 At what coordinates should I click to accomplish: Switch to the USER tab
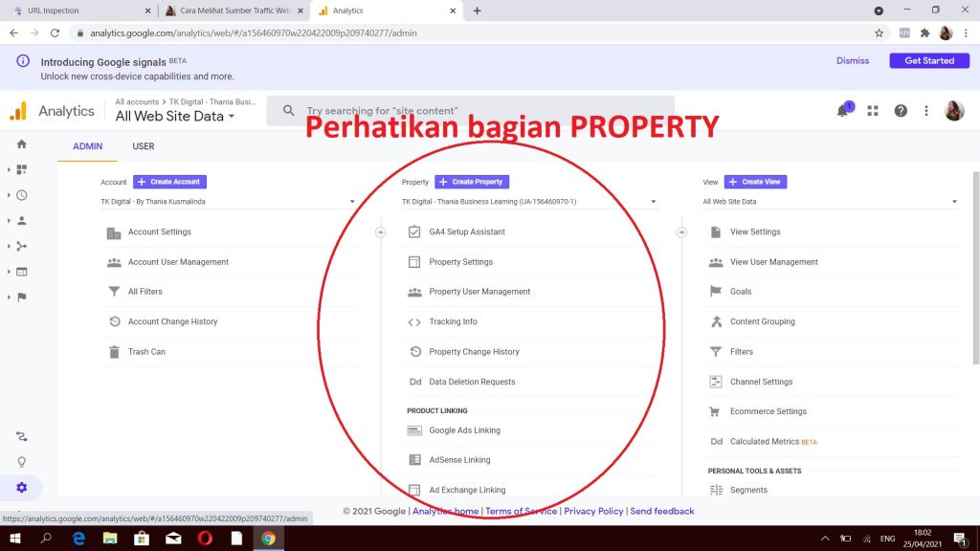(144, 146)
